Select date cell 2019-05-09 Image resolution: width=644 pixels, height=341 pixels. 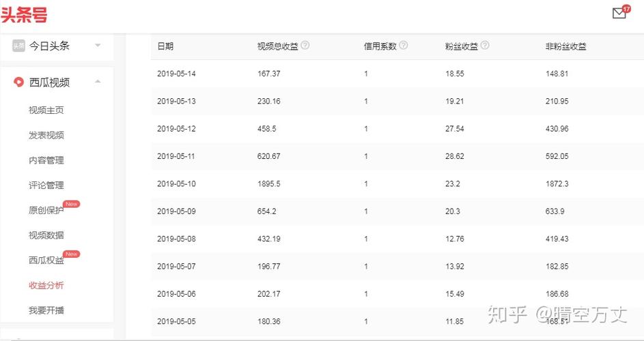click(x=177, y=211)
